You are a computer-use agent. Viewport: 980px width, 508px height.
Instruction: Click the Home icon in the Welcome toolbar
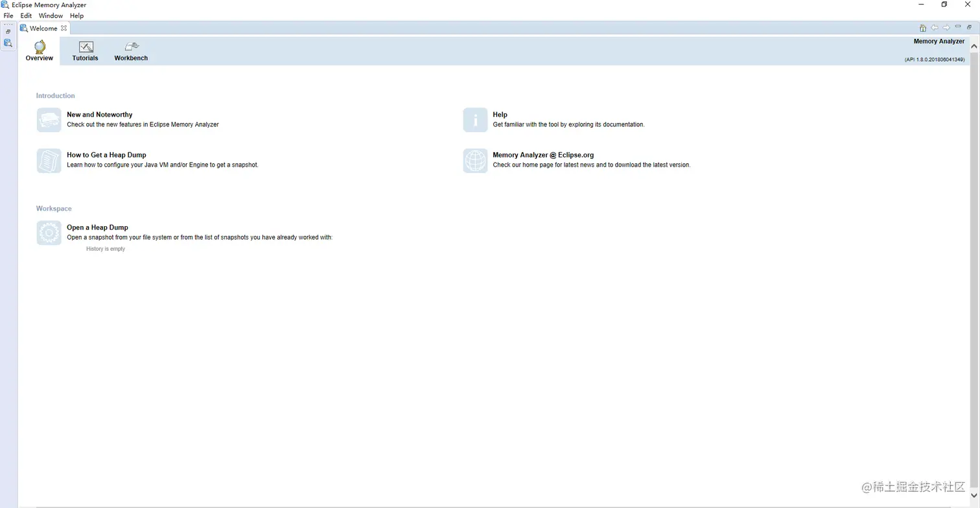coord(923,28)
